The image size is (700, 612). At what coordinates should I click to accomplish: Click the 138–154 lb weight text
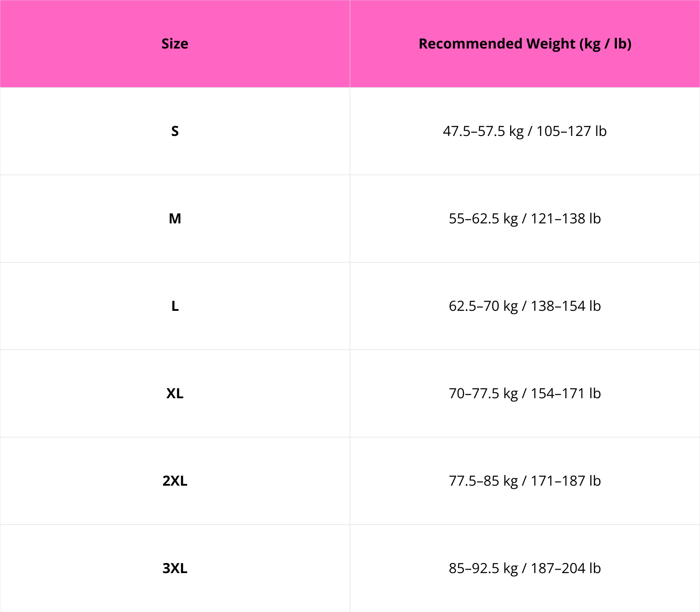(566, 306)
